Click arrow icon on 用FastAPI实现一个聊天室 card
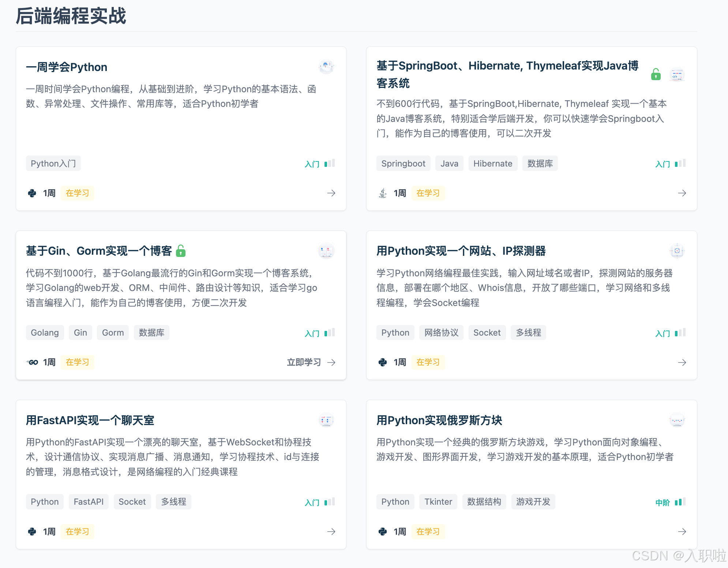728x568 pixels. 331,531
